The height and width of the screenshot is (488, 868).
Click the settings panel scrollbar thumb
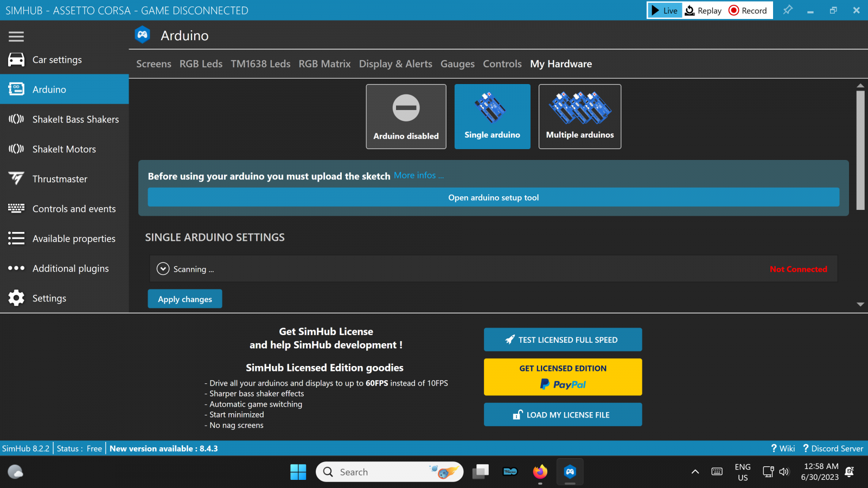[x=860, y=150]
